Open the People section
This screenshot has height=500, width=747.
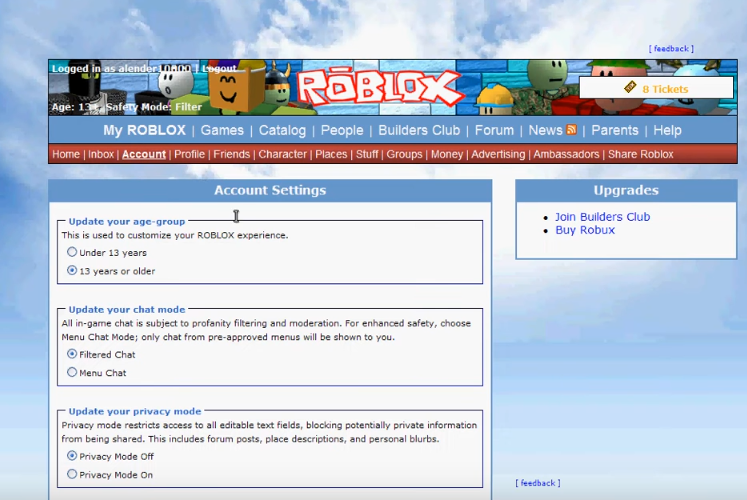[x=342, y=130]
